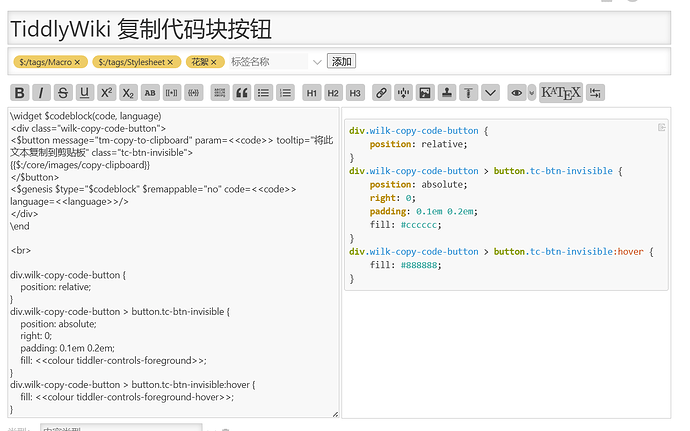
Task: Click 'padding: 0.1em 0.2em;' in preview
Action: [423, 211]
